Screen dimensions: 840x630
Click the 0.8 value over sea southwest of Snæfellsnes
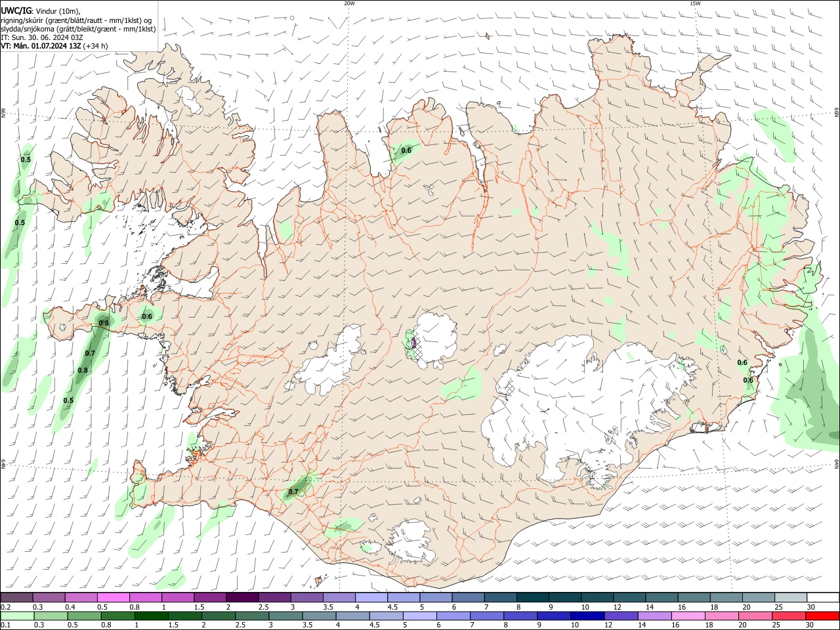(83, 370)
